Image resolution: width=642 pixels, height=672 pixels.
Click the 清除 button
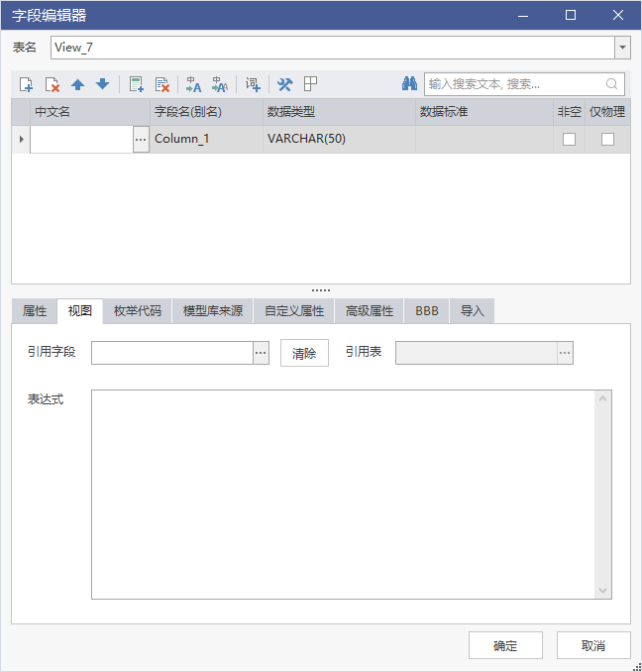click(304, 353)
